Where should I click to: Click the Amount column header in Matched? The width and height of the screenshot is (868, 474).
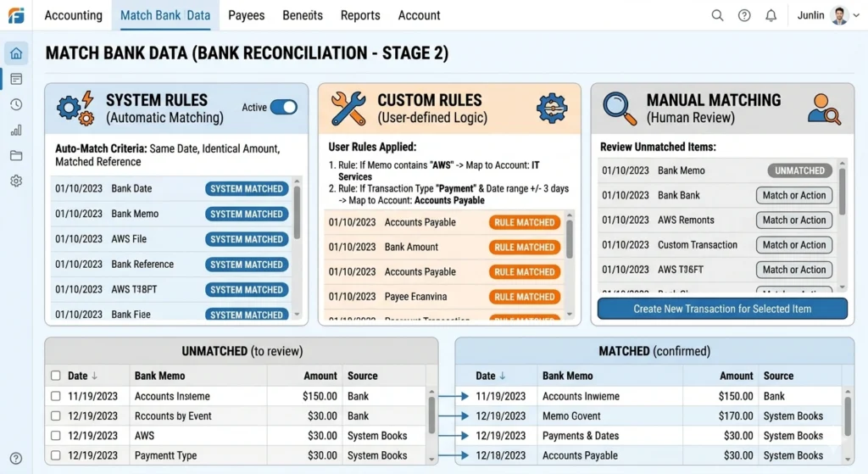point(737,376)
